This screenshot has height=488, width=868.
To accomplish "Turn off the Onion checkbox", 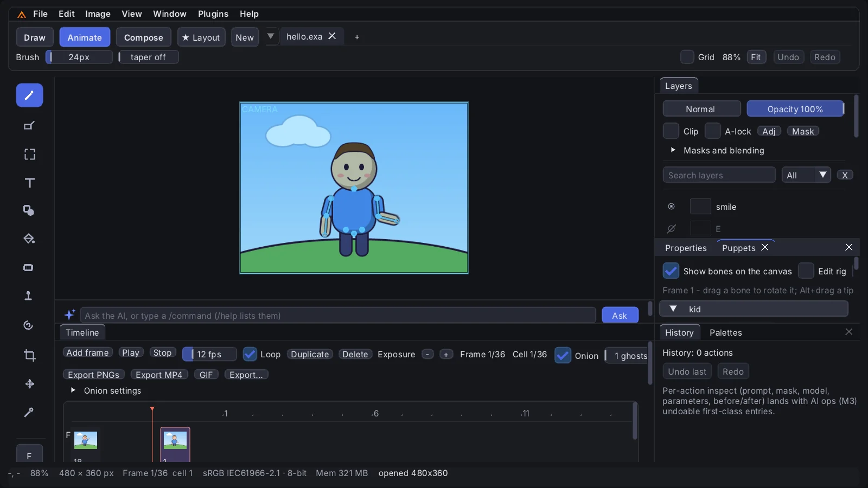I will 563,356.
